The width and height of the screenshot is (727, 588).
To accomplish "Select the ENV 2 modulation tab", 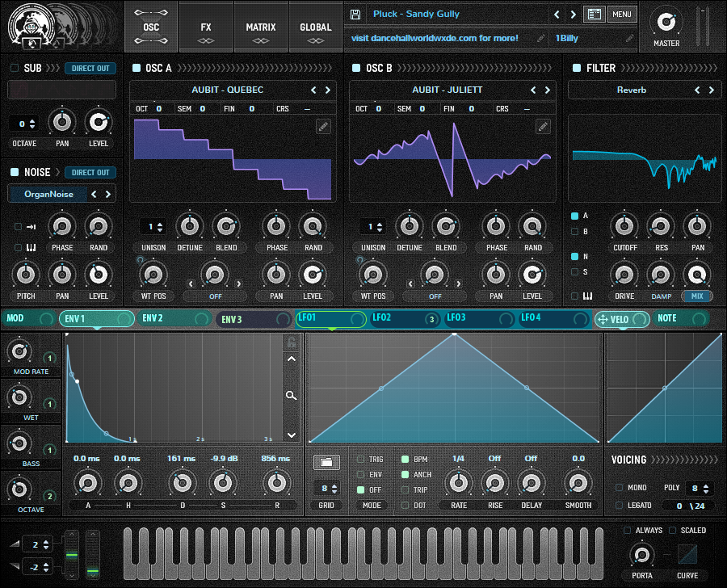I will coord(153,318).
